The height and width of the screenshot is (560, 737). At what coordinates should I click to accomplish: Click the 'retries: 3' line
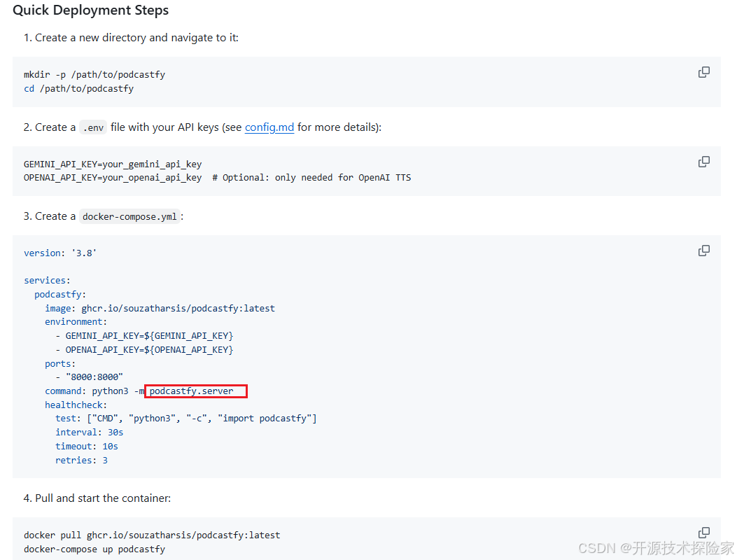81,461
